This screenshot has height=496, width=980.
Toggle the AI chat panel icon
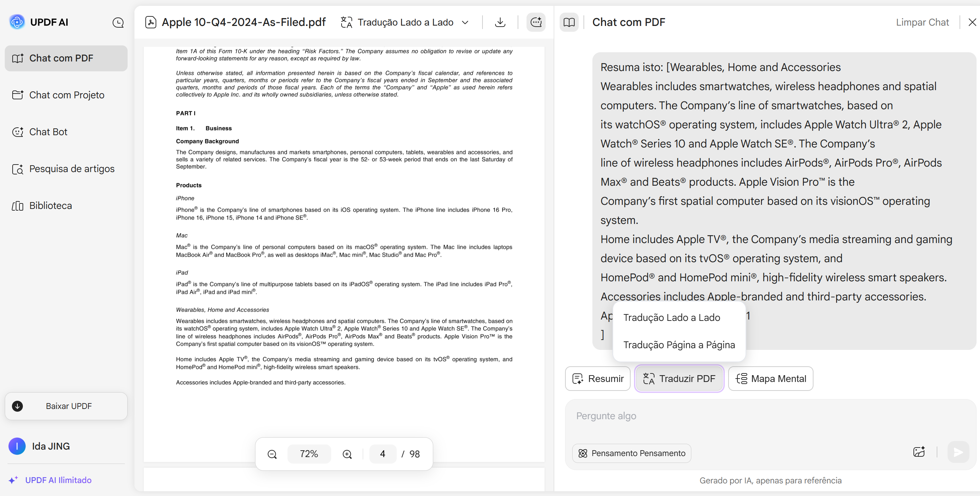pyautogui.click(x=536, y=23)
